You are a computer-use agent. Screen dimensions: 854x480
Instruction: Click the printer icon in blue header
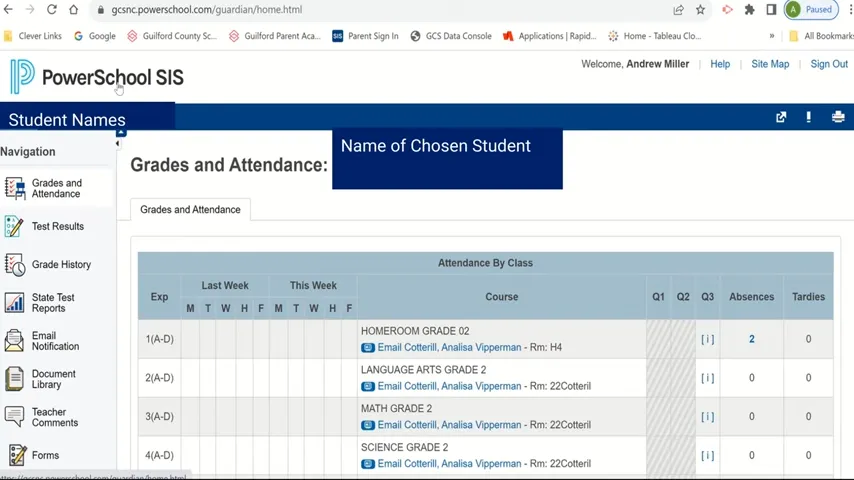(838, 117)
